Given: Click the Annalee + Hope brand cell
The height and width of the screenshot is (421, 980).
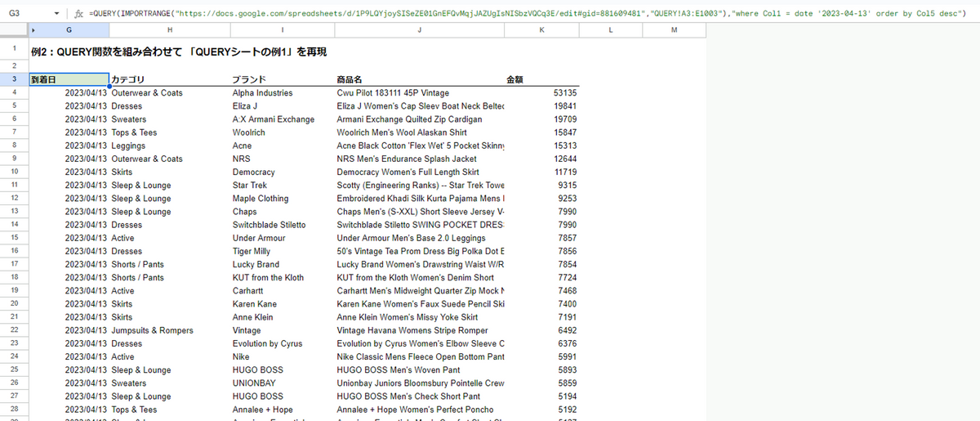Looking at the screenshot, I should pos(282,410).
